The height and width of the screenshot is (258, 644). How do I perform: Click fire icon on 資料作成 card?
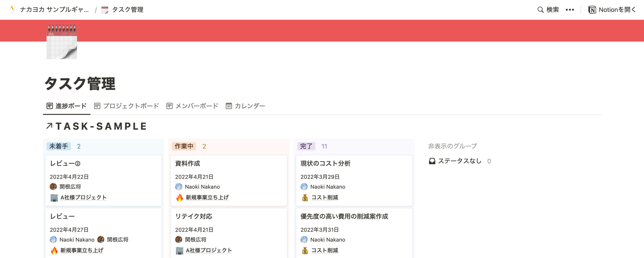click(179, 197)
